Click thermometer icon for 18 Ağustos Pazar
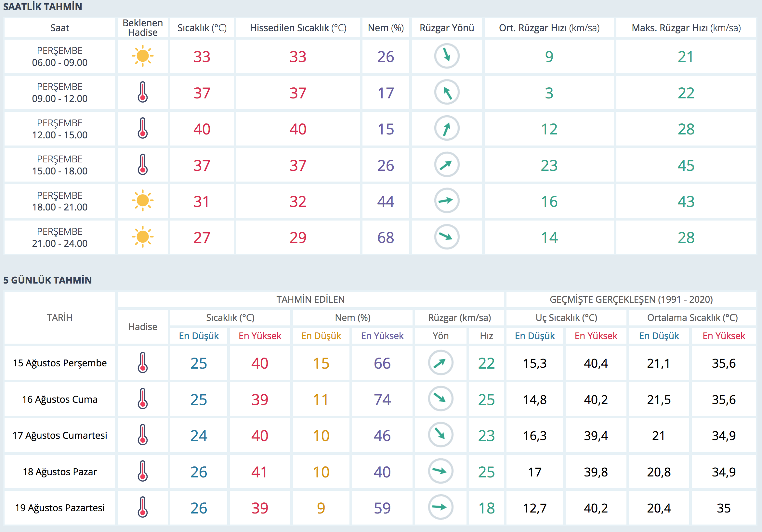Viewport: 762px width, 532px height. tap(142, 471)
